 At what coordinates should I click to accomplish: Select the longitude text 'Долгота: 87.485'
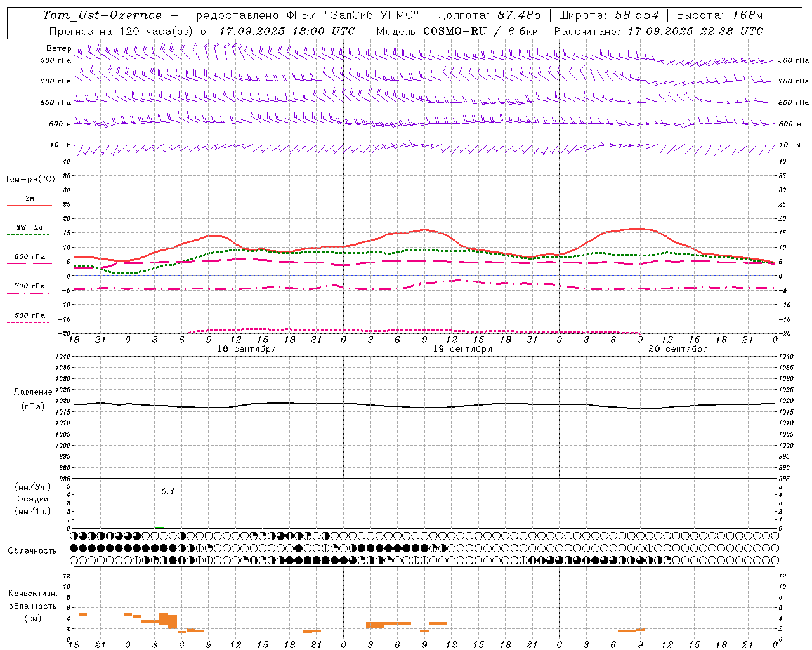coord(490,15)
